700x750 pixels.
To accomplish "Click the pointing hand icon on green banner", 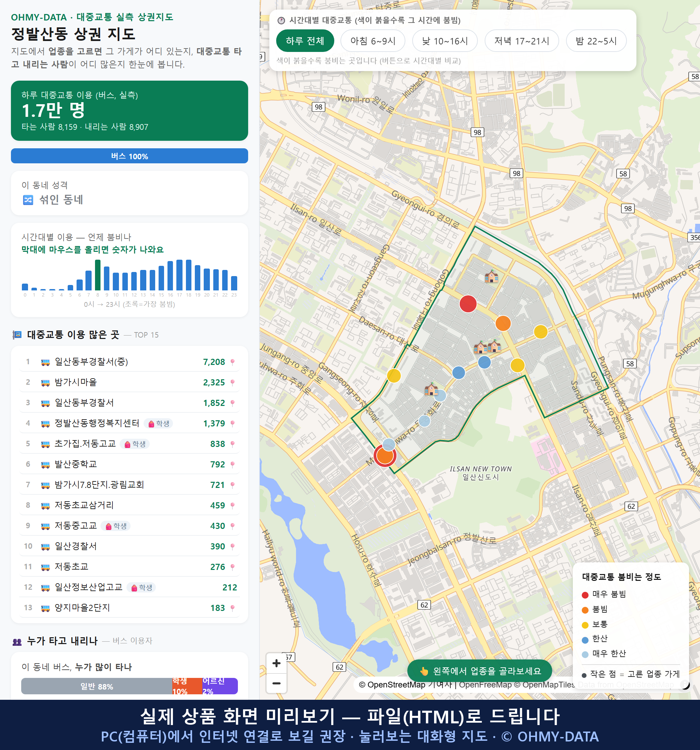I will 424,671.
